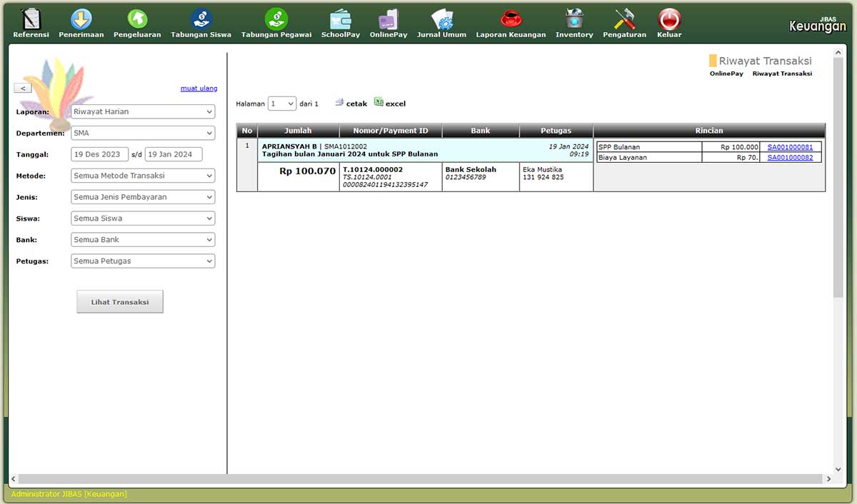Screen dimensions: 857x504
Task: Open Tabungan Siswa icon
Action: click(201, 19)
